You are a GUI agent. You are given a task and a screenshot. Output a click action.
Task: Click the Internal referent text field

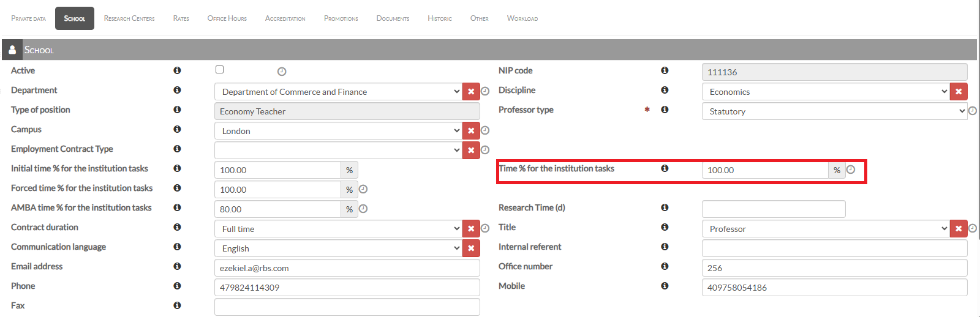[834, 248]
